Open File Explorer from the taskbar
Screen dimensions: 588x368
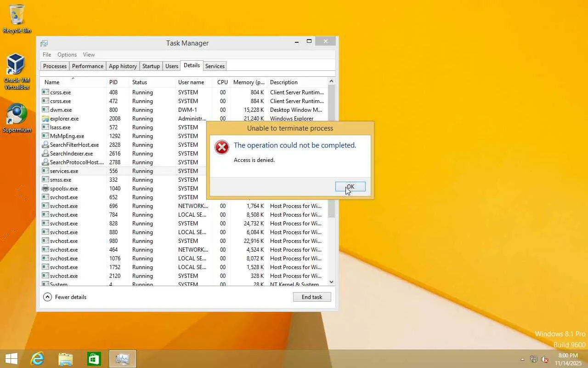66,359
